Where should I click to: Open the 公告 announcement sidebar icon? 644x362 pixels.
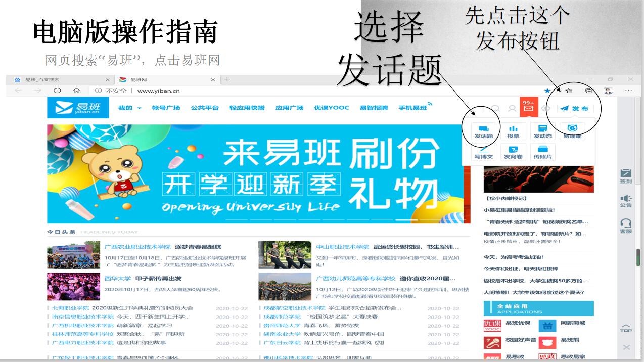click(x=626, y=201)
